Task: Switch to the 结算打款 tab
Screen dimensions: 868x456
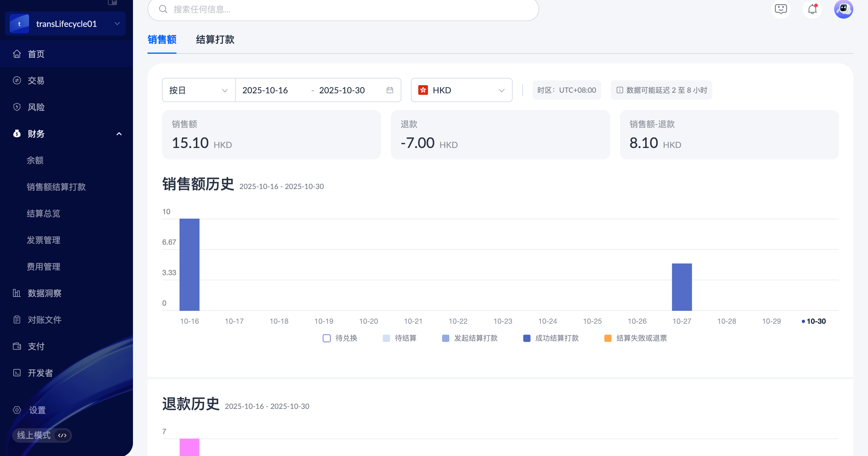Action: pos(215,40)
